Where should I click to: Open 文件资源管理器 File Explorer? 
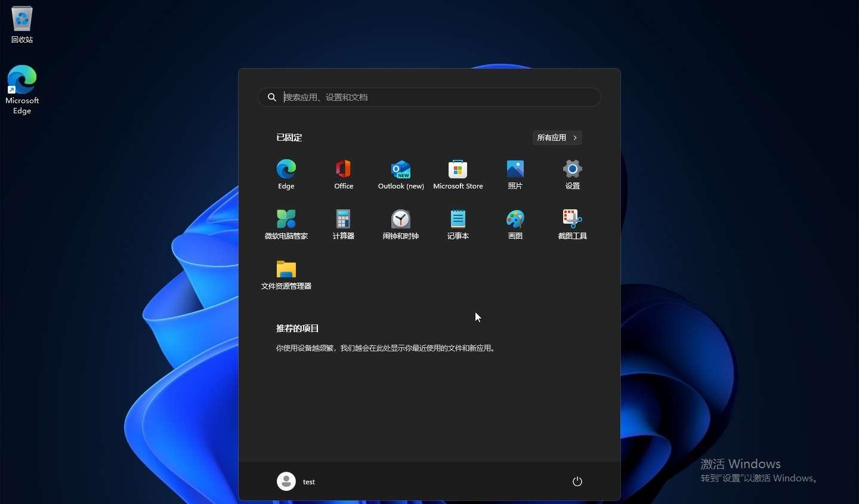click(x=286, y=274)
